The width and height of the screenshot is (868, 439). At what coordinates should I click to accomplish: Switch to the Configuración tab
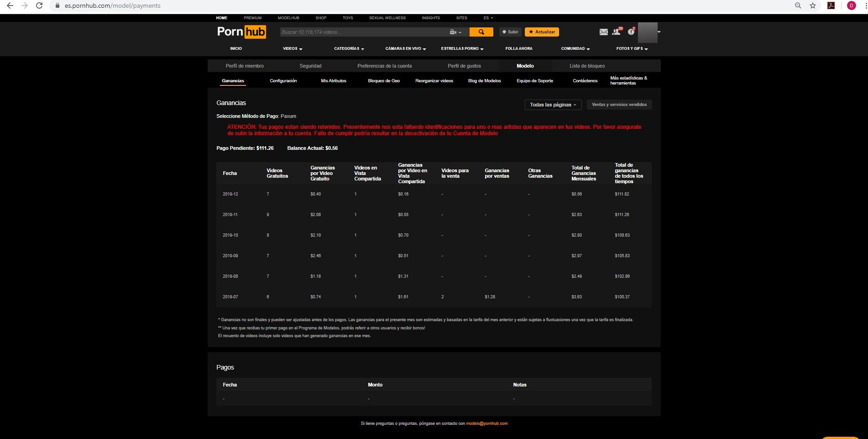[x=283, y=81]
